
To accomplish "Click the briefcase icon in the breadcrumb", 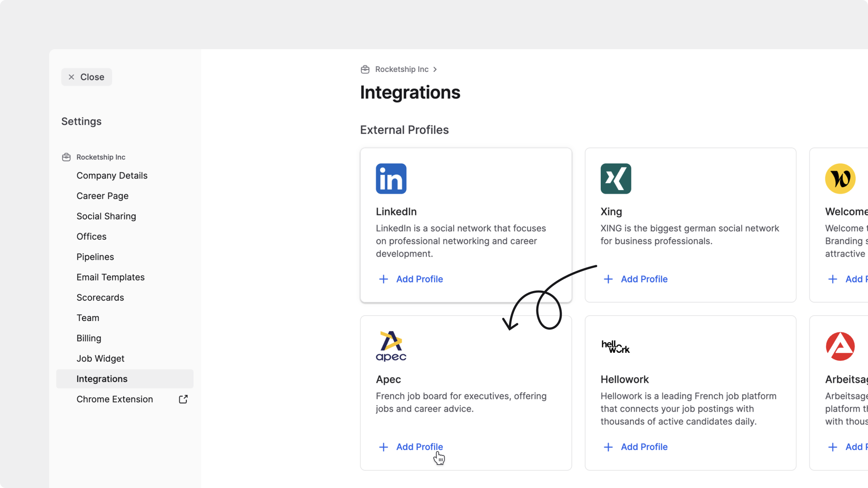I will pyautogui.click(x=365, y=69).
